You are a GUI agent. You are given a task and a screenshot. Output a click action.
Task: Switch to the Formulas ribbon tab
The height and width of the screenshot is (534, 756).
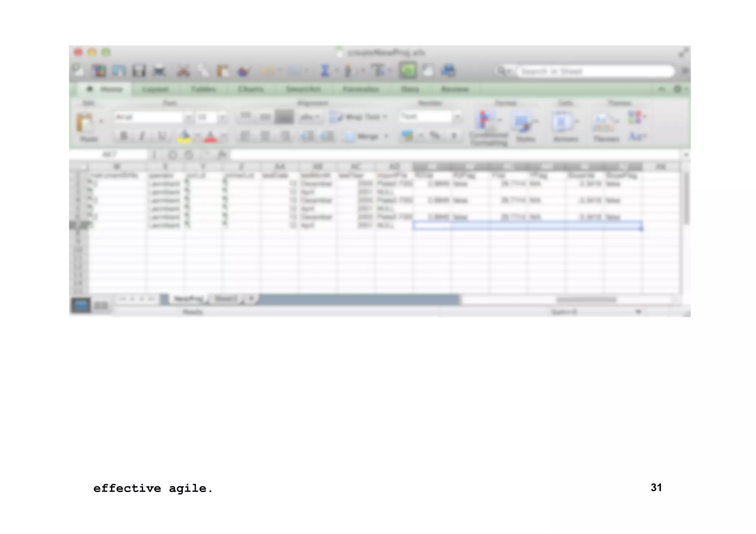click(361, 89)
